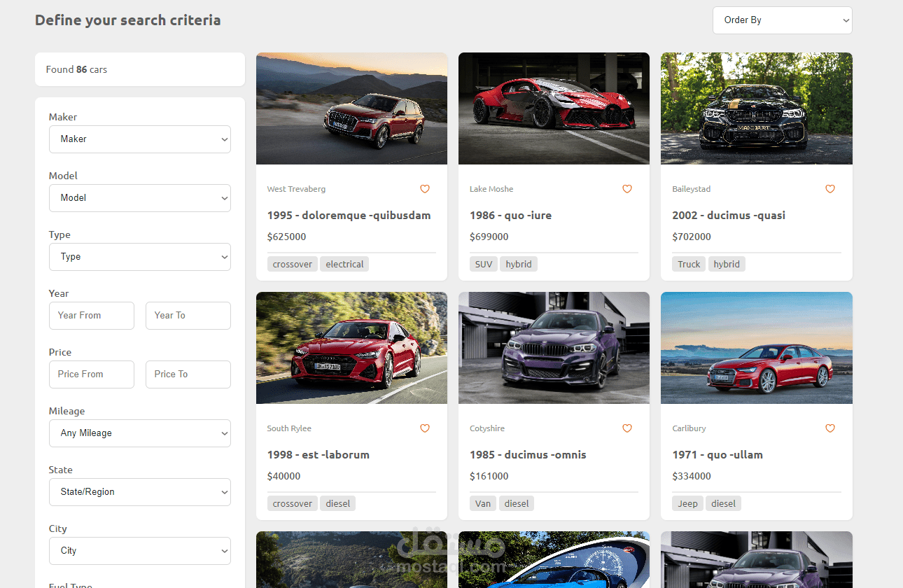Favorite the Carlibury car with heart icon
This screenshot has width=903, height=588.
click(830, 428)
